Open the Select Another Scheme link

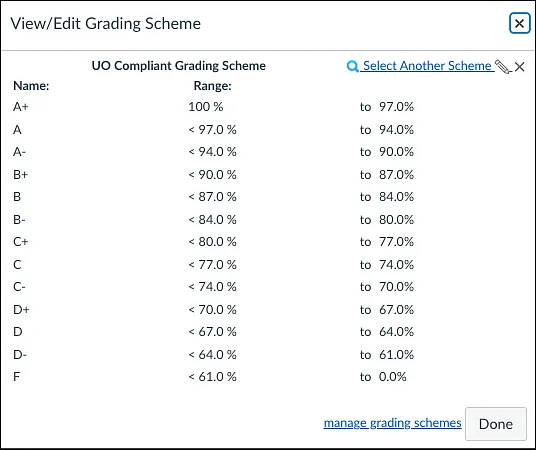[427, 66]
